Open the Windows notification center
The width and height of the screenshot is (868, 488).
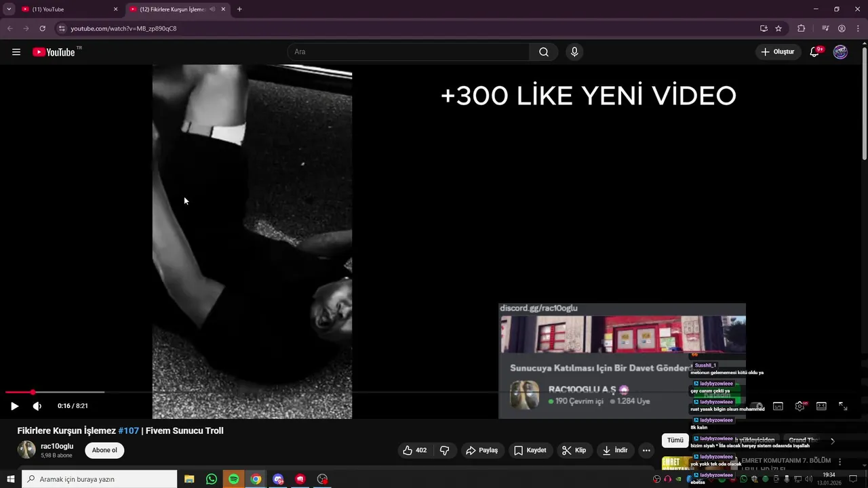(853, 479)
